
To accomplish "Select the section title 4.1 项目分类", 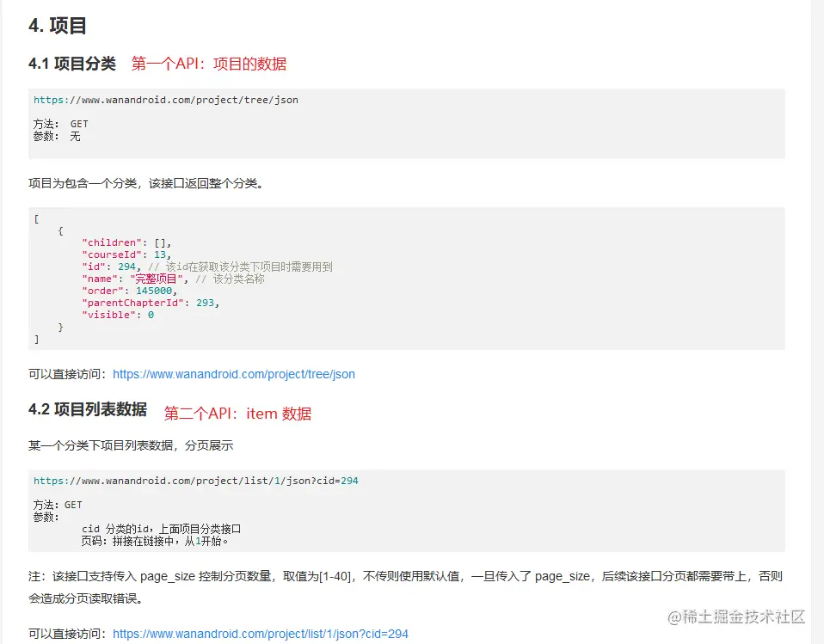I will tap(72, 63).
